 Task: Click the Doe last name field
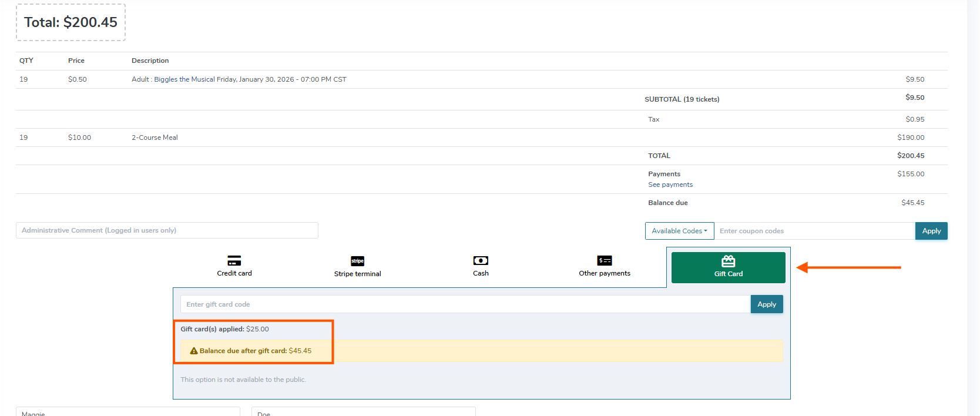point(363,411)
